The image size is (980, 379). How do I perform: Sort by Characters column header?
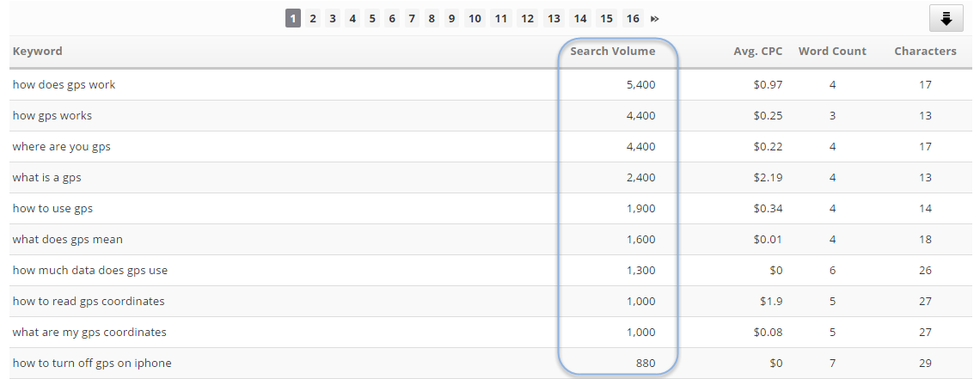pyautogui.click(x=925, y=51)
